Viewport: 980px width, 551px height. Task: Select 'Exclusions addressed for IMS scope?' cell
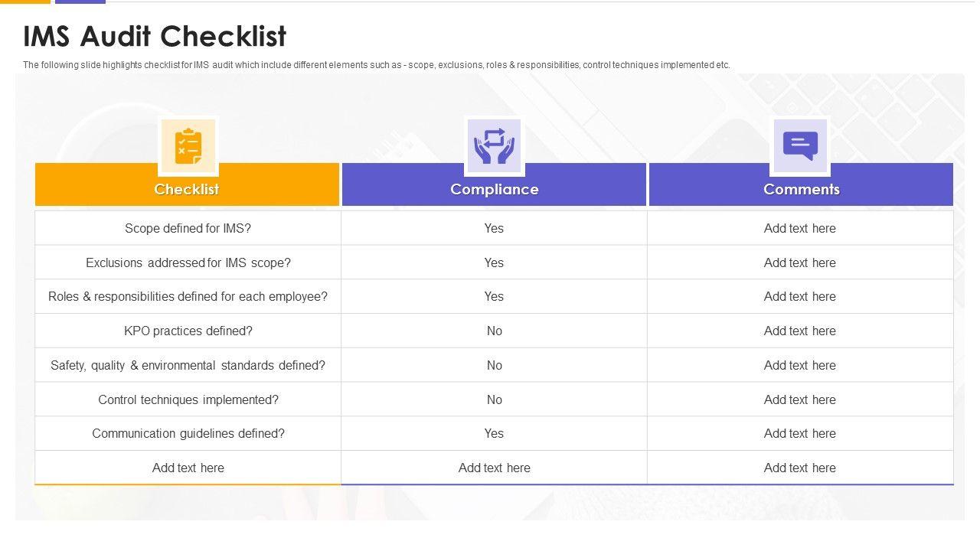pos(188,262)
